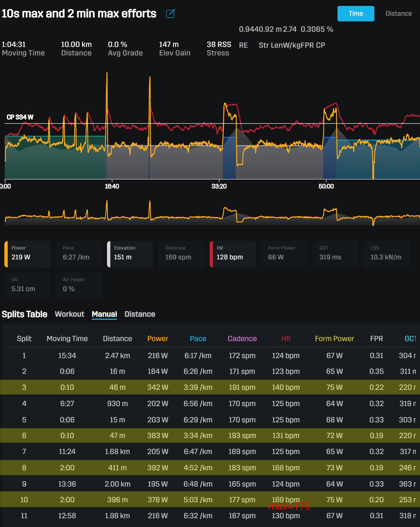Switch the chart axis to Distance
420x527 pixels.
click(399, 14)
